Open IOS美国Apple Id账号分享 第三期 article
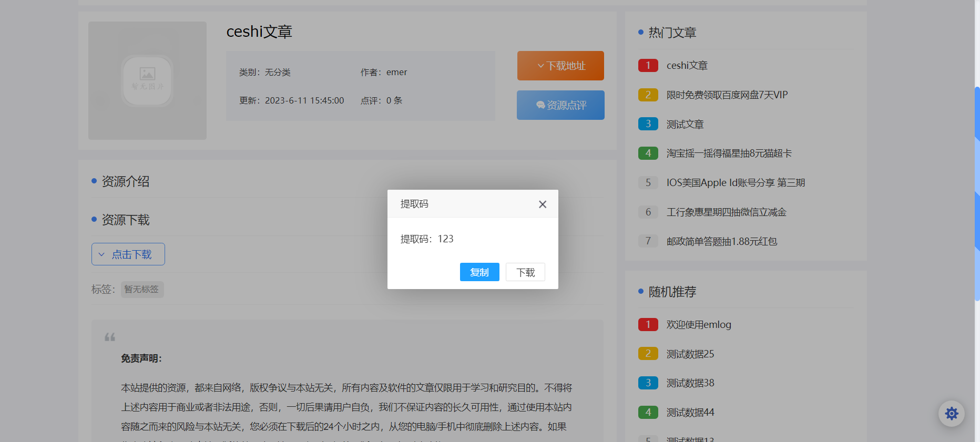Screen dimensions: 980x442 pyautogui.click(x=736, y=183)
